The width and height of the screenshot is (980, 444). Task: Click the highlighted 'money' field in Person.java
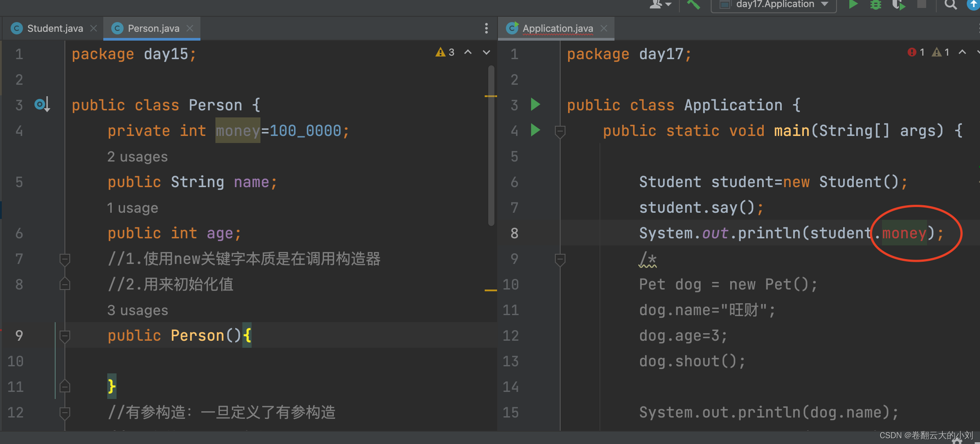click(237, 131)
